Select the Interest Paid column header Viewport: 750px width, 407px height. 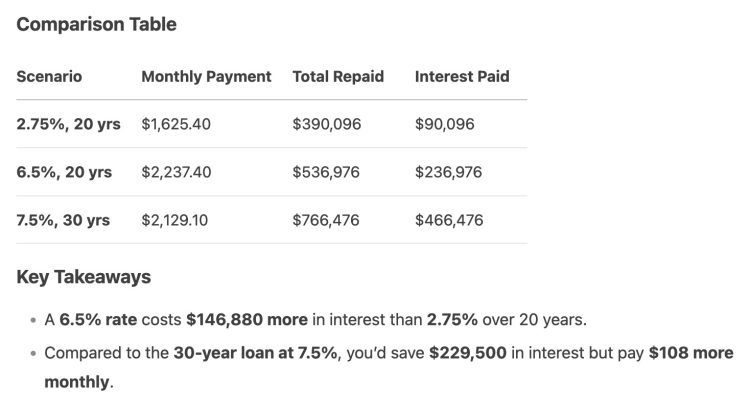tap(462, 76)
